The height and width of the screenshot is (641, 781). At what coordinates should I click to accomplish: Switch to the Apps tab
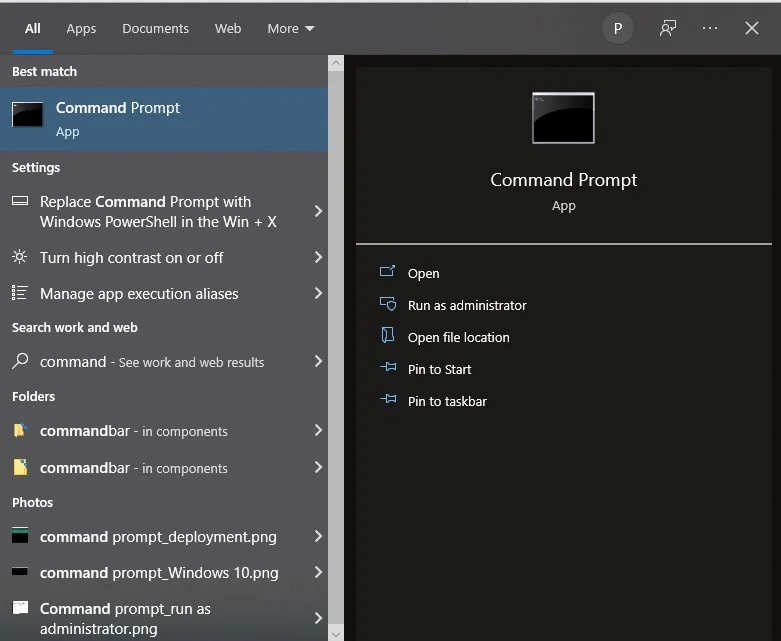coord(81,28)
